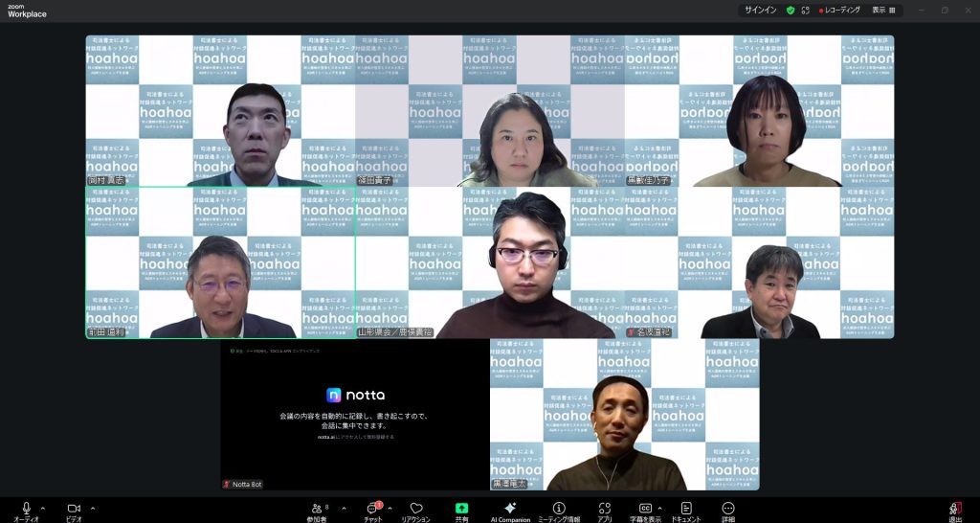The height and width of the screenshot is (523, 980).
Task: Select the Notta Bot video tile
Action: point(355,415)
